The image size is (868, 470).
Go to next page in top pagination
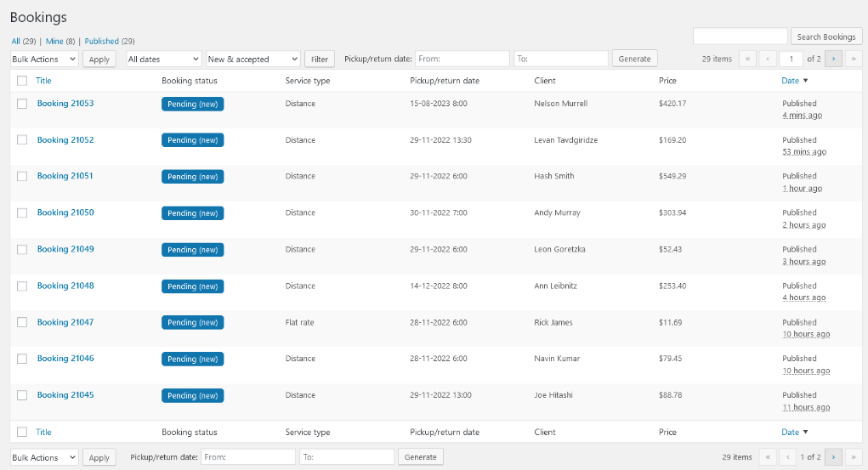click(833, 59)
